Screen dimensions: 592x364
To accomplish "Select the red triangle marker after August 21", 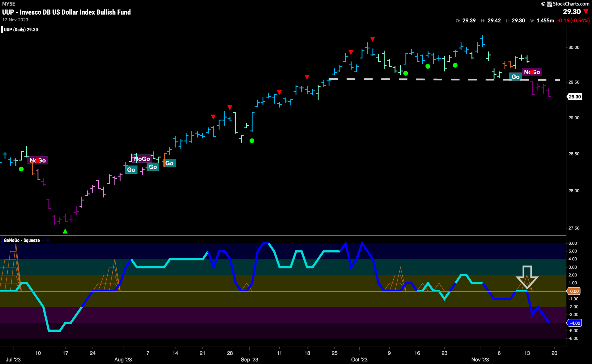I will coord(213,117).
